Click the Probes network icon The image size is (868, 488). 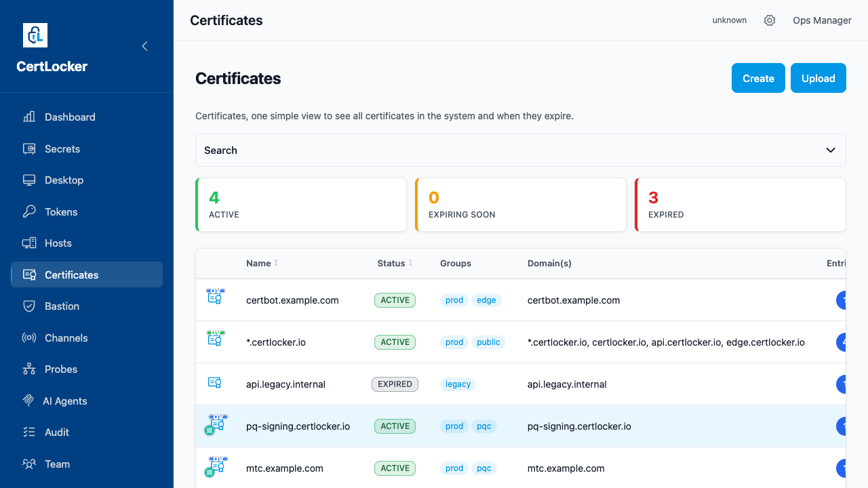[x=29, y=369]
